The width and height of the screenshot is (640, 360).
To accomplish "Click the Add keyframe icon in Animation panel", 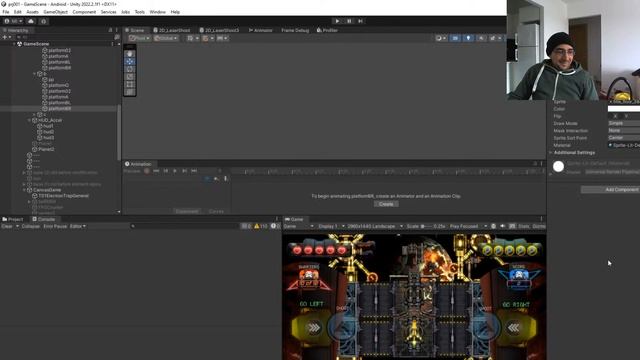I will [x=216, y=178].
